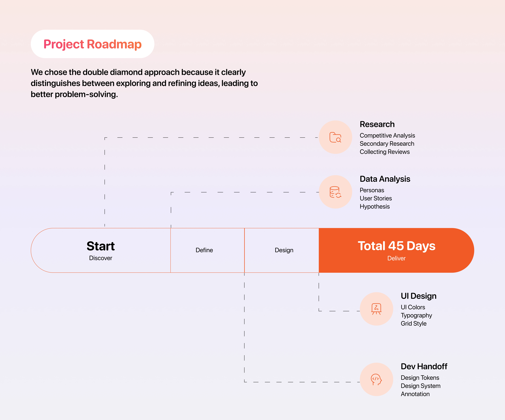Click the Research heading
The height and width of the screenshot is (420, 505).
coord(377,124)
